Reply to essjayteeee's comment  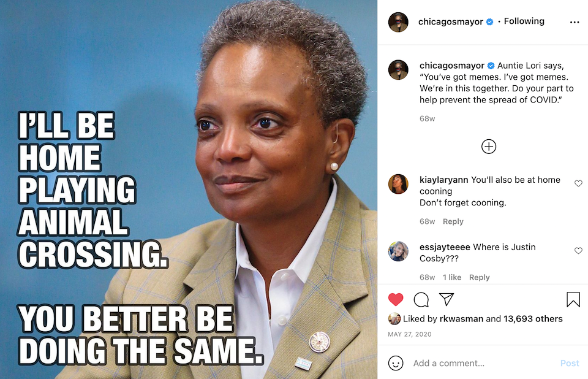(x=479, y=277)
